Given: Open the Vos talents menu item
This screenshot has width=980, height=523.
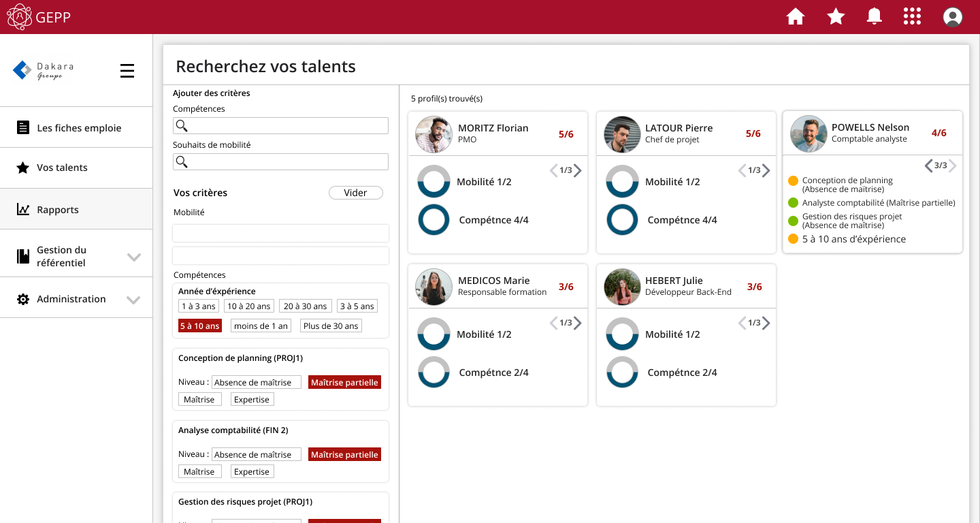Looking at the screenshot, I should (x=62, y=168).
